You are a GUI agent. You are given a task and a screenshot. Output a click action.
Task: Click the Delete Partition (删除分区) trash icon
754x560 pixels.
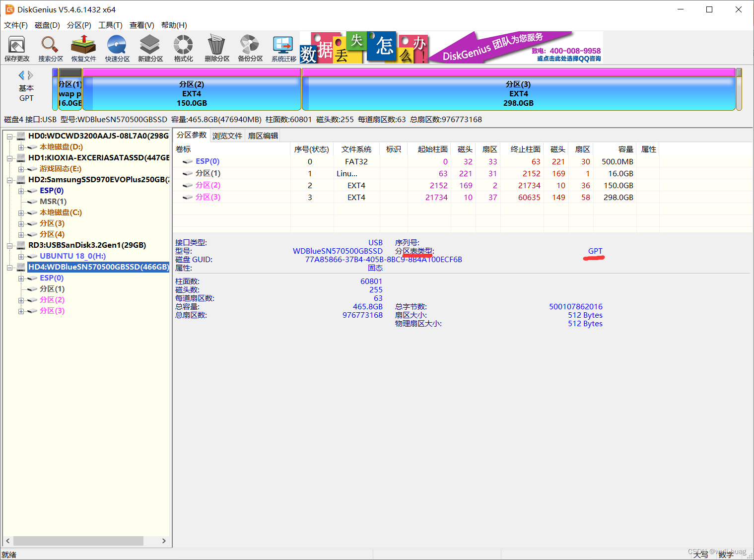tap(216, 49)
